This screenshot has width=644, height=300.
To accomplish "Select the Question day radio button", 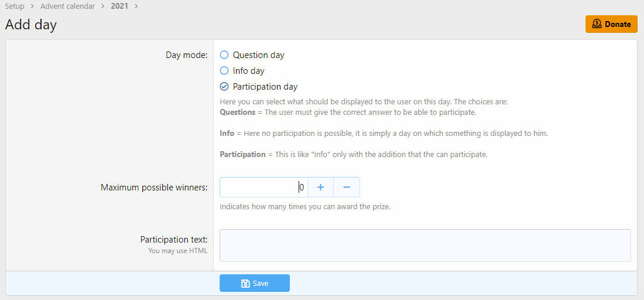I will pyautogui.click(x=224, y=55).
